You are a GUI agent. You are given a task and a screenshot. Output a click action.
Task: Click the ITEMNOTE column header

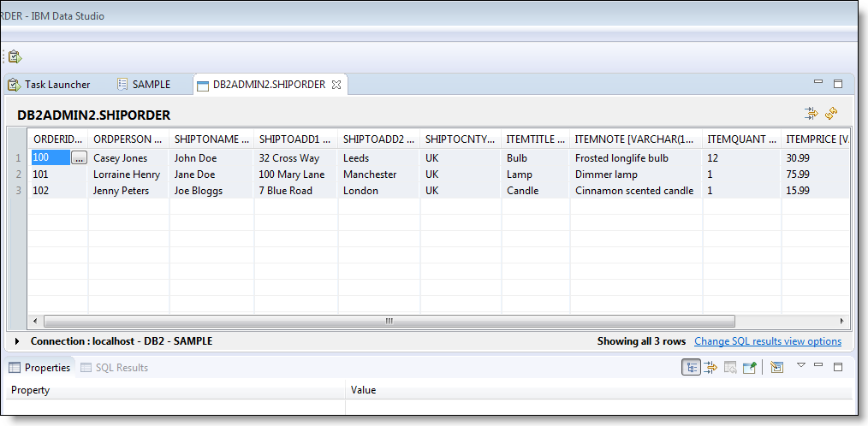pos(636,139)
